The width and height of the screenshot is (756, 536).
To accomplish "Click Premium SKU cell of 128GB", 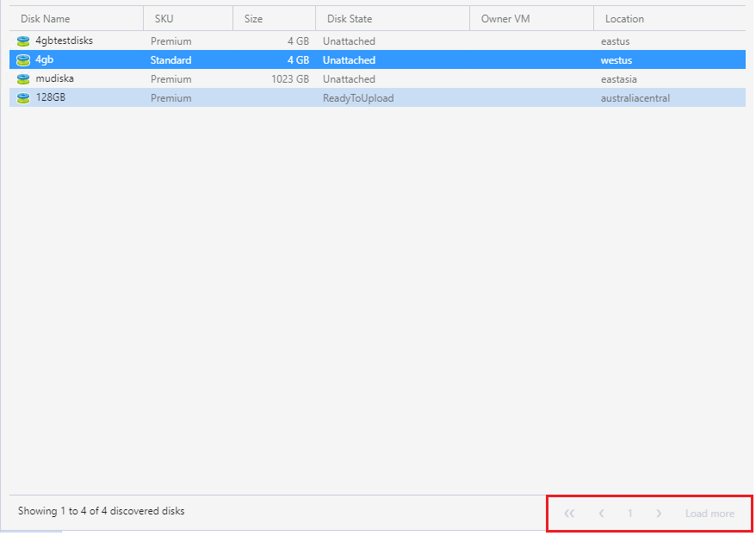I will (x=170, y=98).
